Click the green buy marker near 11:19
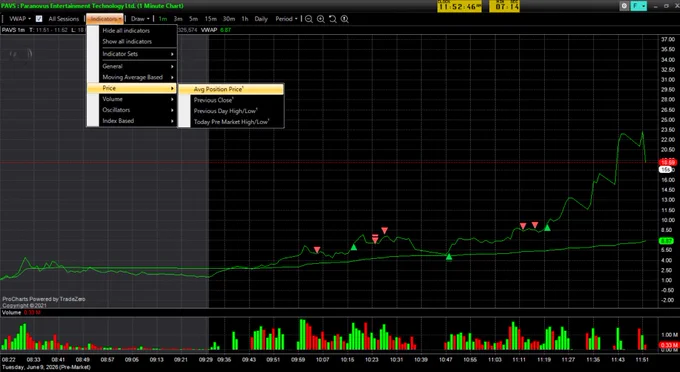 pos(547,228)
